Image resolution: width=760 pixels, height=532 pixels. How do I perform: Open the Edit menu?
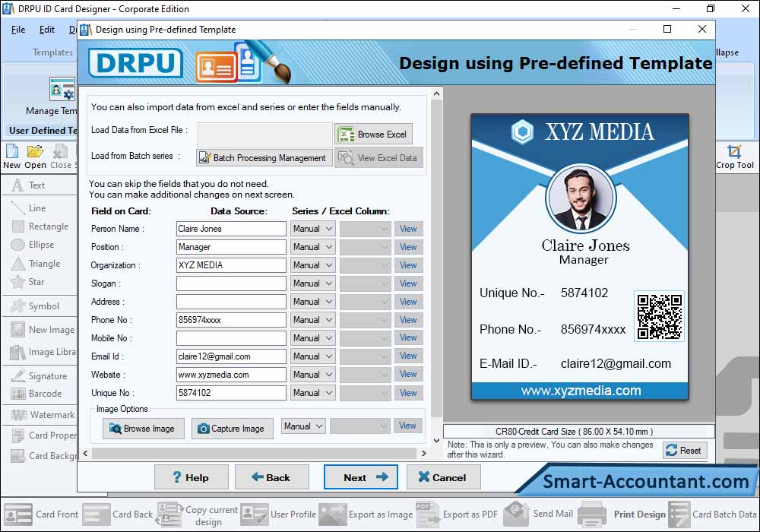(46, 30)
